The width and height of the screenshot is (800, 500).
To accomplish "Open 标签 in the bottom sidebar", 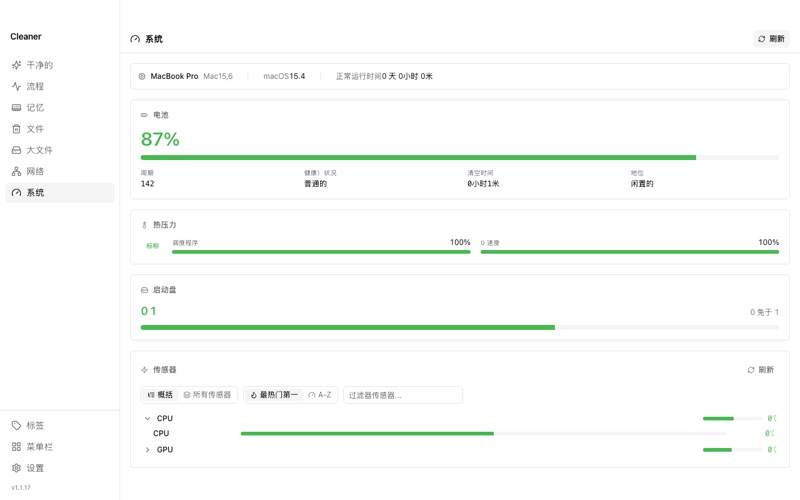I will [x=60, y=425].
